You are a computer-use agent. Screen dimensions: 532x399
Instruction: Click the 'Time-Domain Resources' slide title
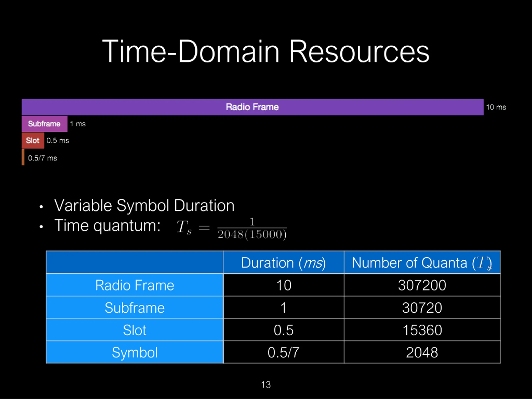[266, 51]
